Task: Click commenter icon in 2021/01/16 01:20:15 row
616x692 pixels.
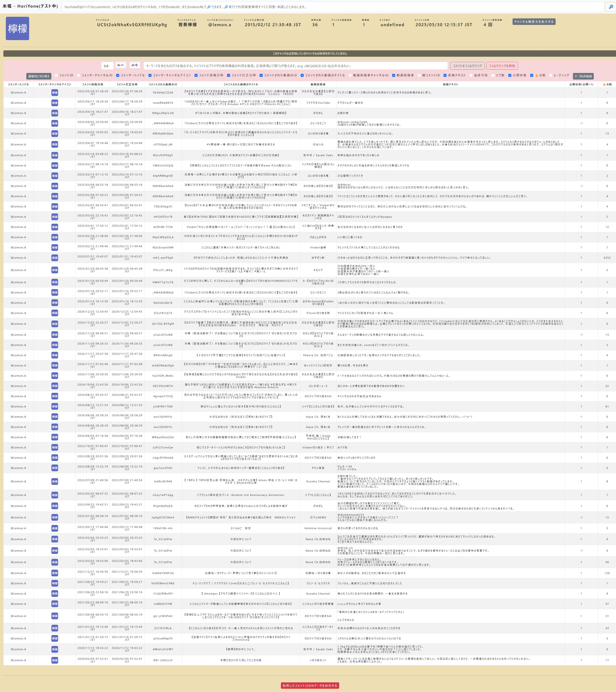Action: coord(55,639)
